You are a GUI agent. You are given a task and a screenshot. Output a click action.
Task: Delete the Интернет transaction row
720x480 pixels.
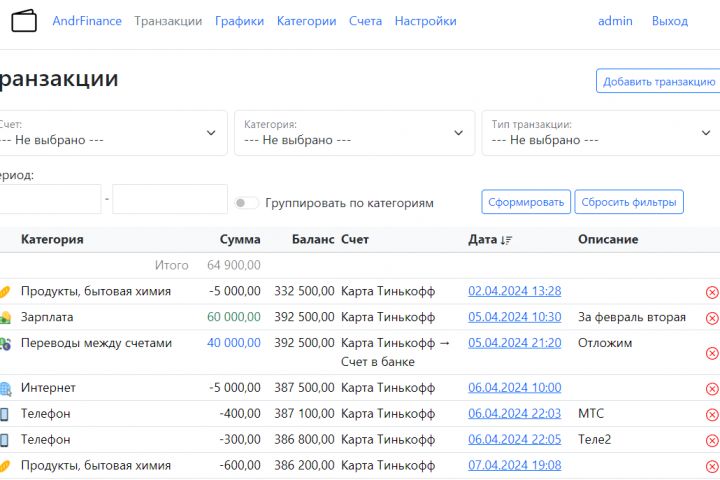point(712,388)
